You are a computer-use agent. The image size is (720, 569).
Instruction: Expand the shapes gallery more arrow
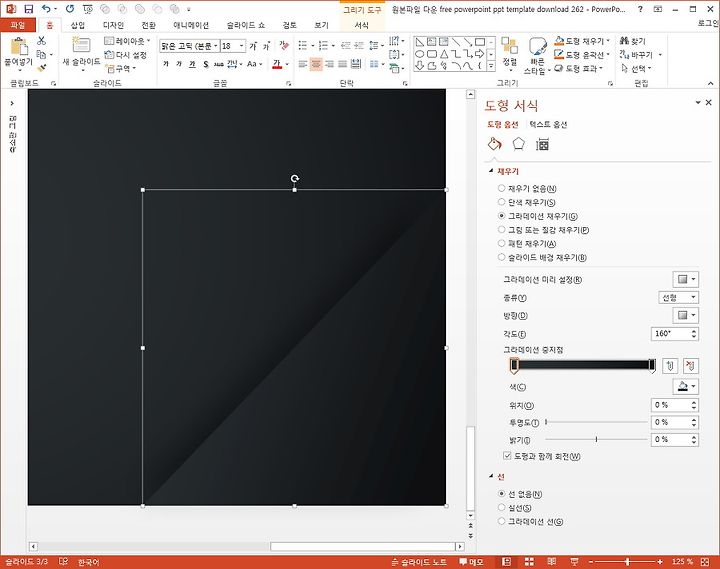click(x=491, y=67)
